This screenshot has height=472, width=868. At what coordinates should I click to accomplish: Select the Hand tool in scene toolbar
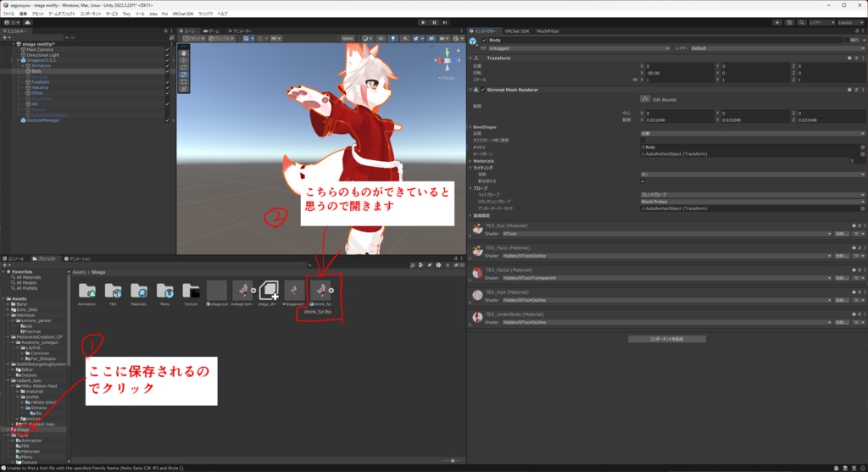coord(184,53)
